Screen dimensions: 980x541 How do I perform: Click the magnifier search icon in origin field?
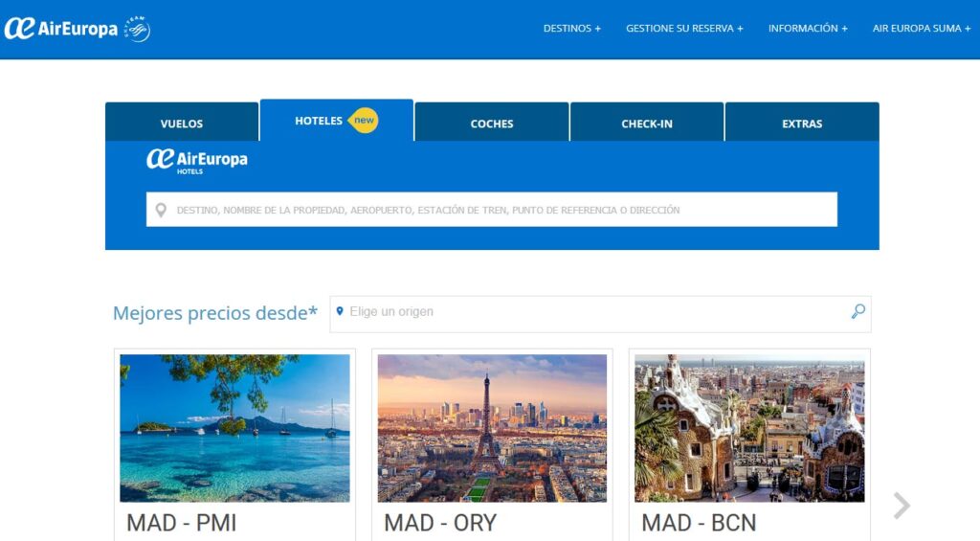[x=858, y=311]
